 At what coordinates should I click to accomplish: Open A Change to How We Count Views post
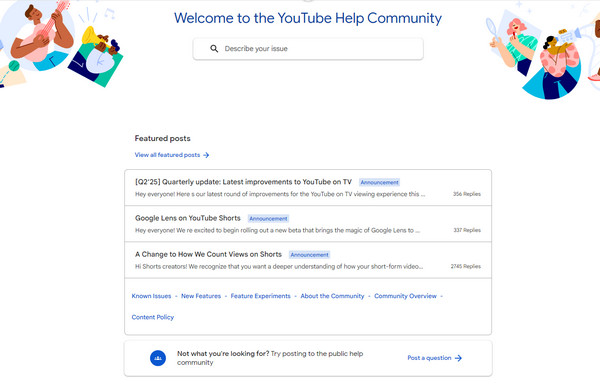click(x=208, y=254)
